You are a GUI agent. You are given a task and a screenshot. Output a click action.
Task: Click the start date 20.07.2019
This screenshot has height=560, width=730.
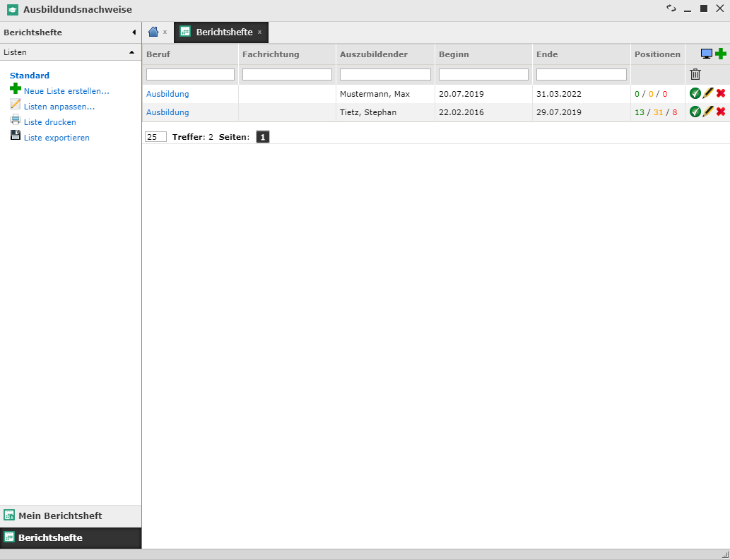pyautogui.click(x=461, y=94)
